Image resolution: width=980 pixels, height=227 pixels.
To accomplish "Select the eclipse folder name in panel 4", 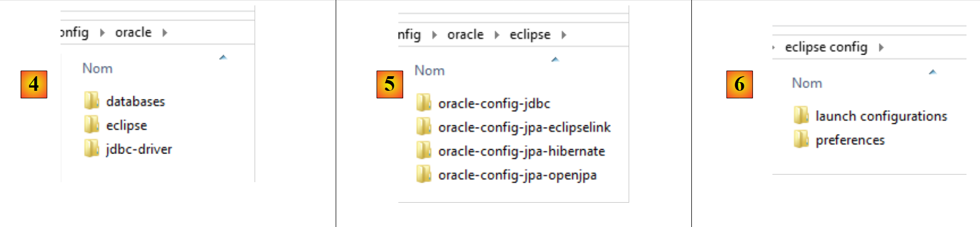I will pyautogui.click(x=126, y=125).
